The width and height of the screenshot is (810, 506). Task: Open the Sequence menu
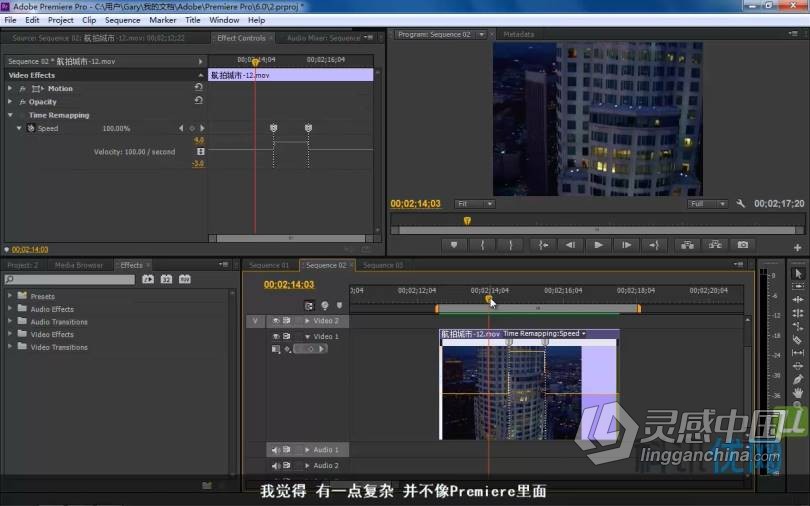pos(122,20)
